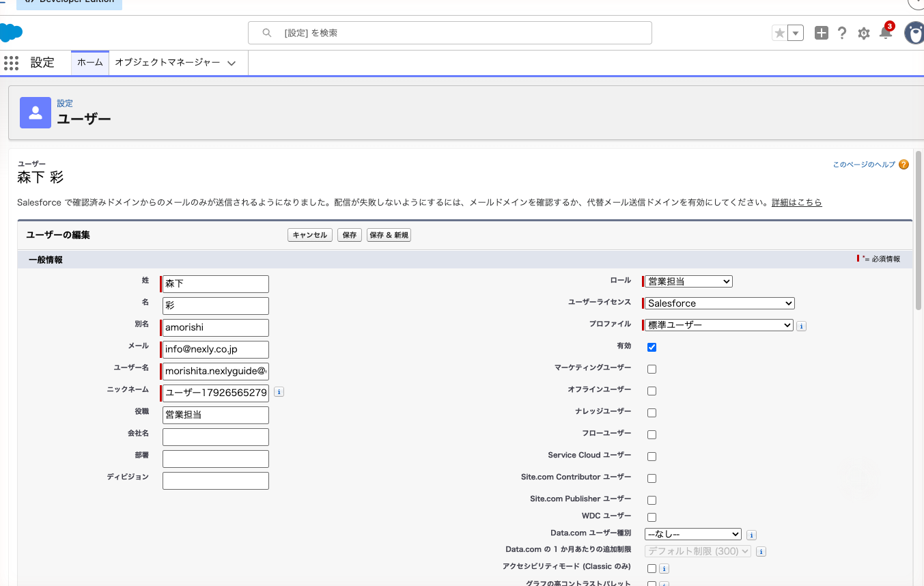Open the プロファイル dropdown
The image size is (924, 586).
click(x=718, y=325)
